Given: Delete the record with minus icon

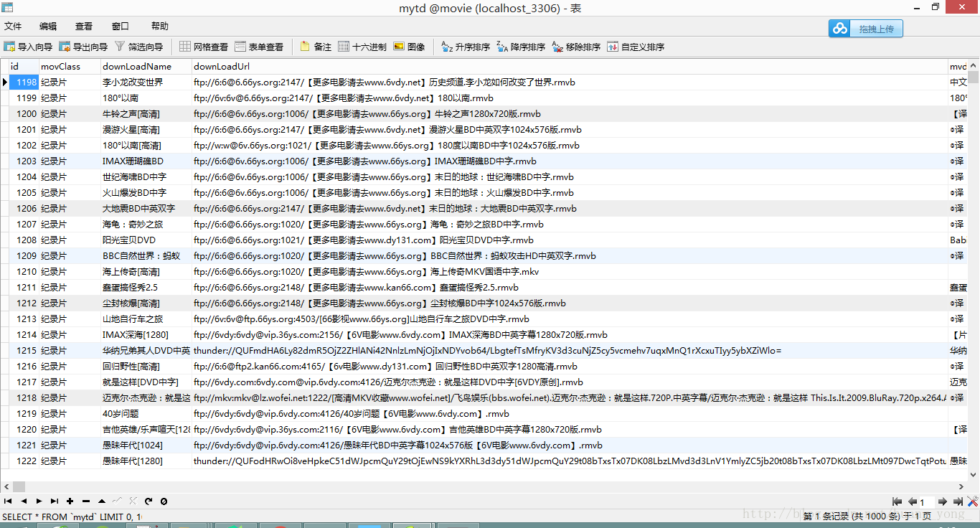Looking at the screenshot, I should pos(85,501).
